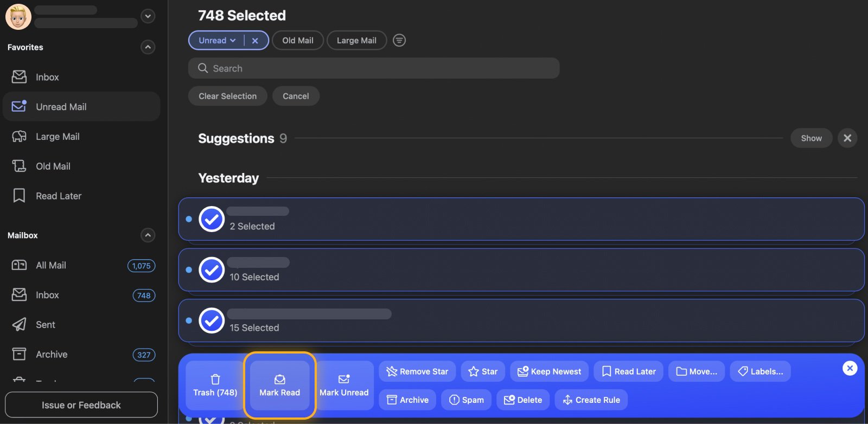Image resolution: width=868 pixels, height=424 pixels.
Task: Create Rule from selected emails
Action: (x=591, y=400)
